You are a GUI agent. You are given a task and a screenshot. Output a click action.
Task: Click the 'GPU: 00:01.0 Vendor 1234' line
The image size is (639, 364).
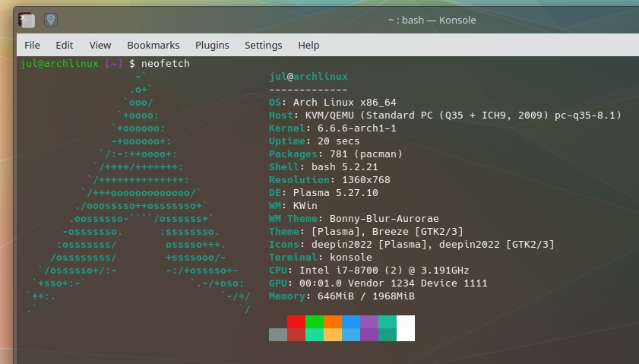[378, 283]
